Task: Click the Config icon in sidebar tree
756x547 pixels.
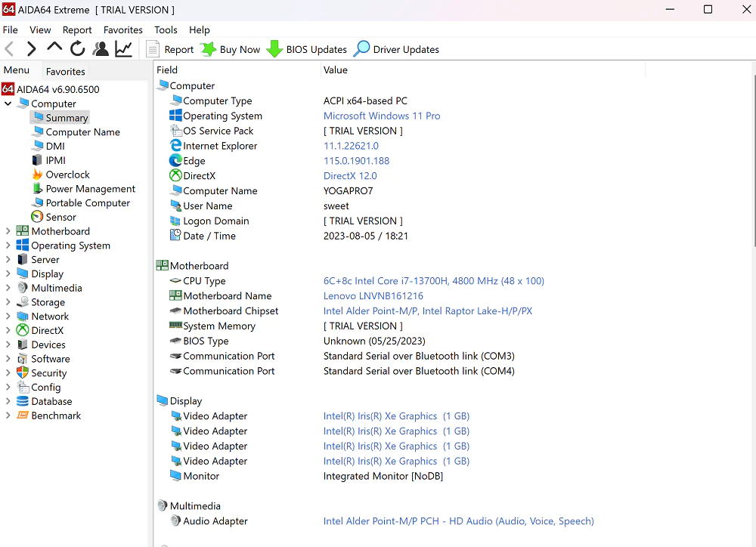Action: coord(23,387)
